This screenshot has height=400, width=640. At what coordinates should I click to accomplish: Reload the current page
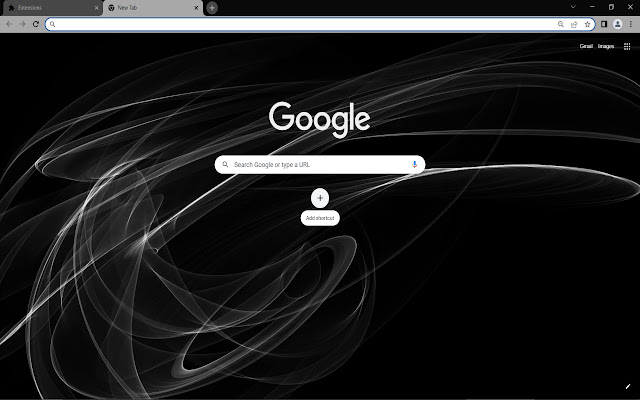[36, 24]
